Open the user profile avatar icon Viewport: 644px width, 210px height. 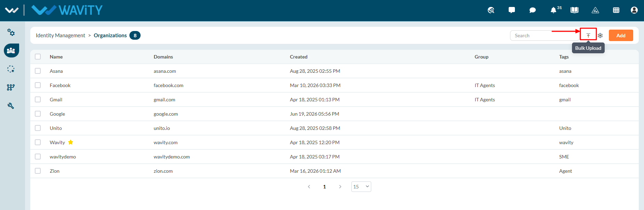[634, 10]
